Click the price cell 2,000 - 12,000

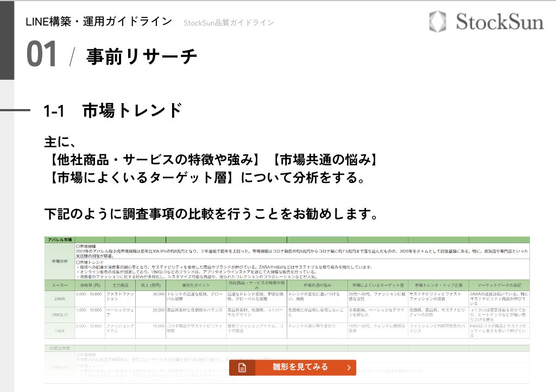coord(90,331)
